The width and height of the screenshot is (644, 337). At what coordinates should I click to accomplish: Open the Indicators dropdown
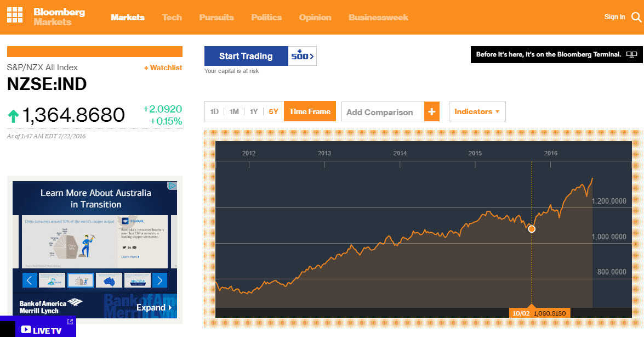[477, 111]
